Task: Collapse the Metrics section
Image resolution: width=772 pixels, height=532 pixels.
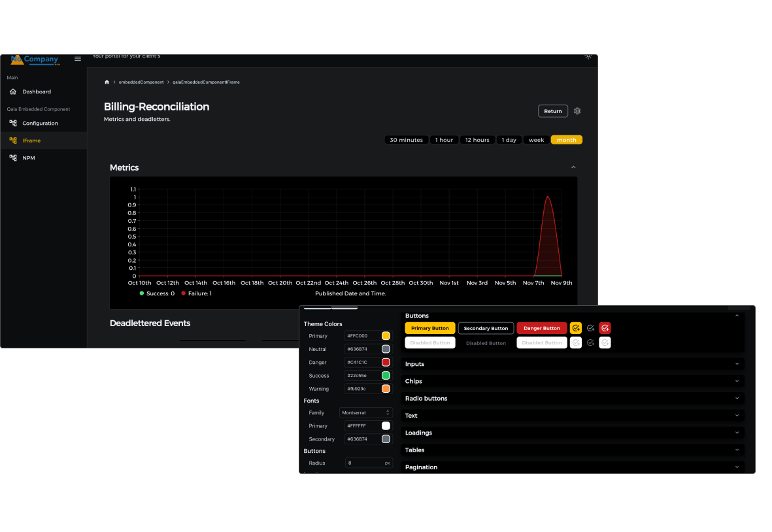Action: [573, 168]
